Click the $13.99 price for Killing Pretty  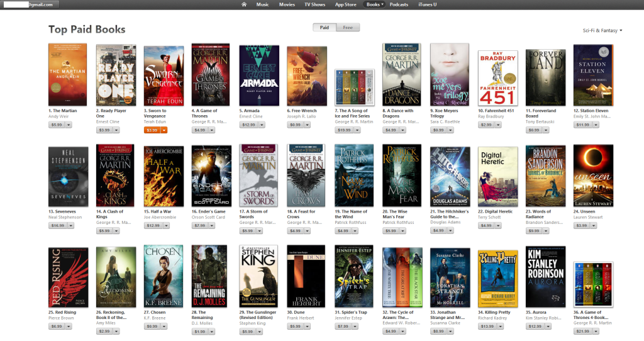[x=487, y=326]
